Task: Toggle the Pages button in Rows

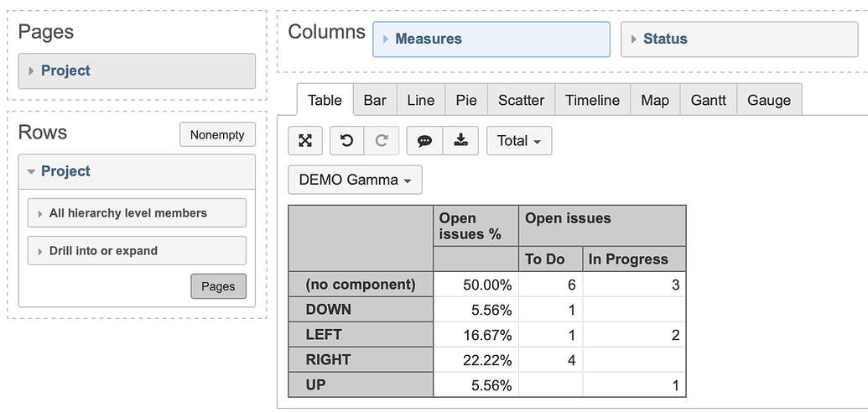Action: click(218, 286)
